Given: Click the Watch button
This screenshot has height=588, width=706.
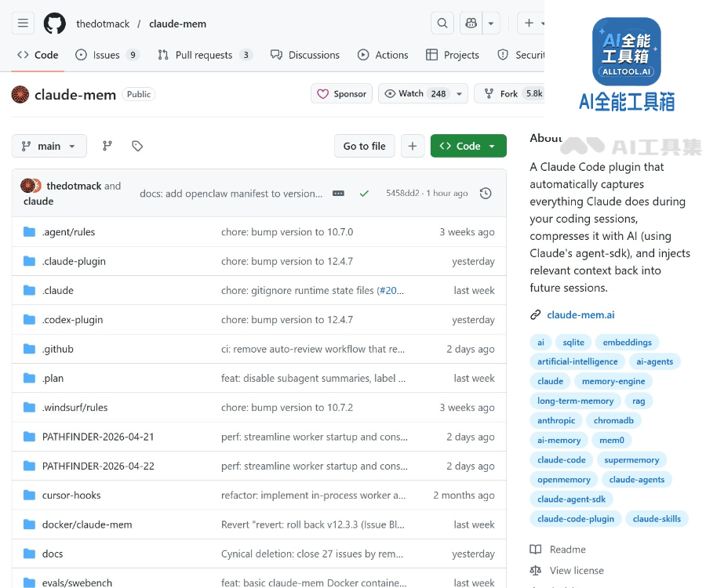Looking at the screenshot, I should click(x=415, y=93).
